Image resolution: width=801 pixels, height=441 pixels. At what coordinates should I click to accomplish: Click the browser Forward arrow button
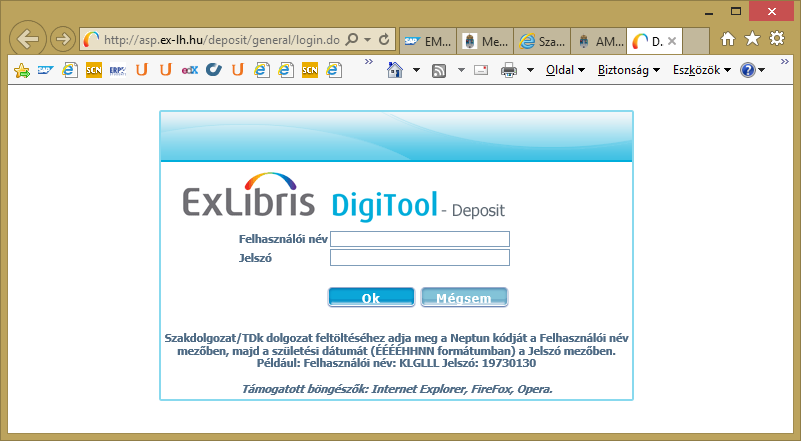[63, 39]
